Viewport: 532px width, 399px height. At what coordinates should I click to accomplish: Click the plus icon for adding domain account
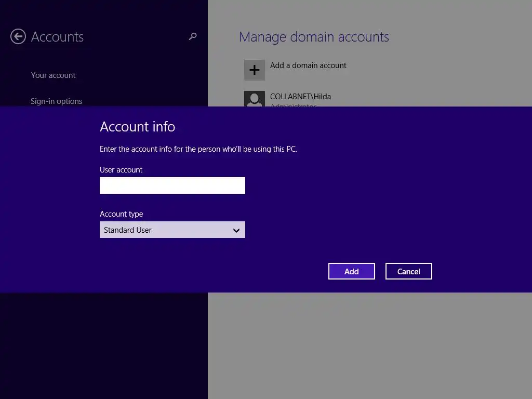click(255, 70)
